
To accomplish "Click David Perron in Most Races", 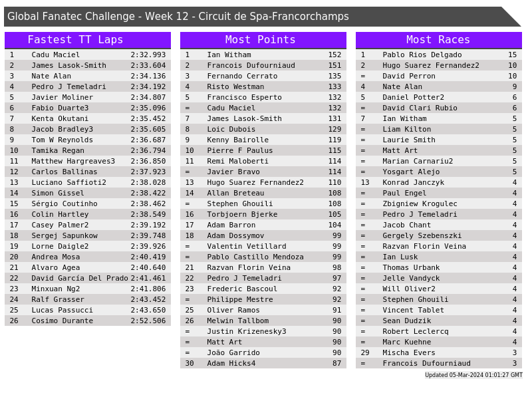I will [x=408, y=76].
